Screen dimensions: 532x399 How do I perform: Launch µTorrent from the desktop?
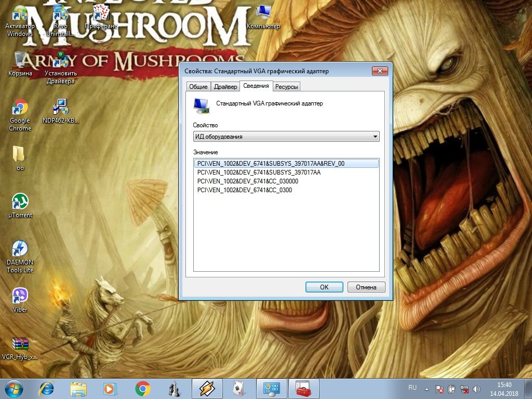coord(20,206)
